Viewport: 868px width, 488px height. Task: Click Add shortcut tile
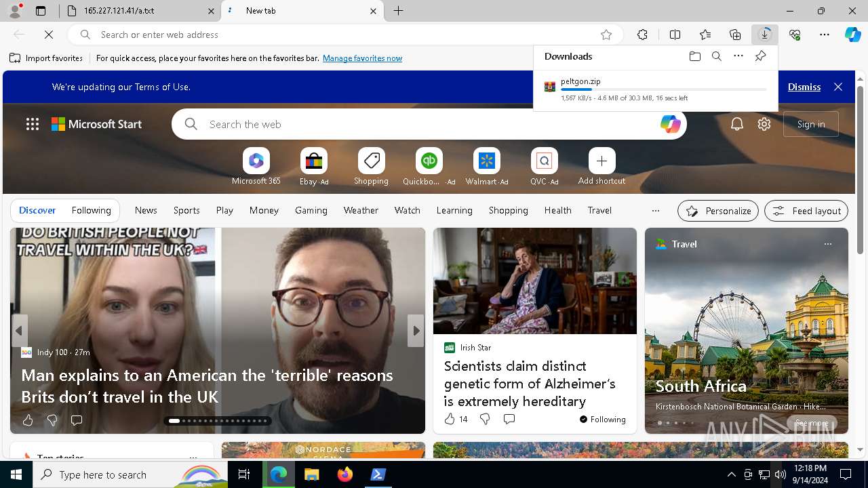[x=601, y=167]
